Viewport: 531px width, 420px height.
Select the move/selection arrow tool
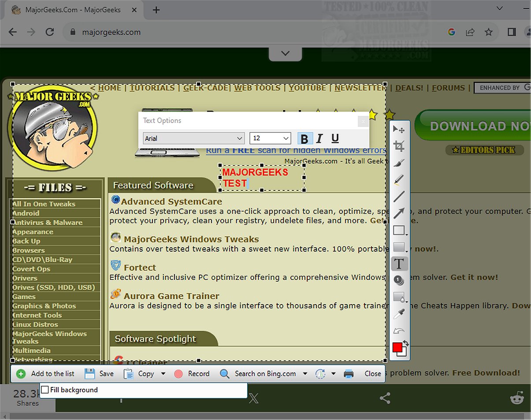click(399, 130)
